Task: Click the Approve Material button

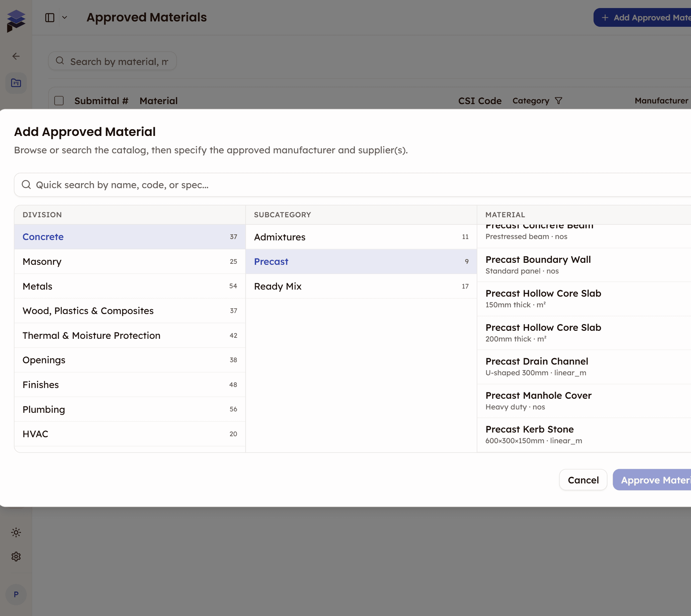Action: 652,480
